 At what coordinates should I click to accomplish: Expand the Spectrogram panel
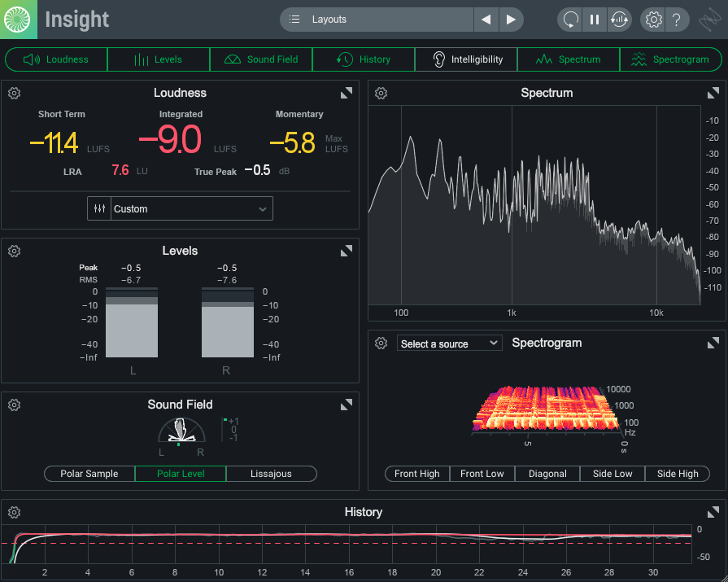click(x=713, y=344)
